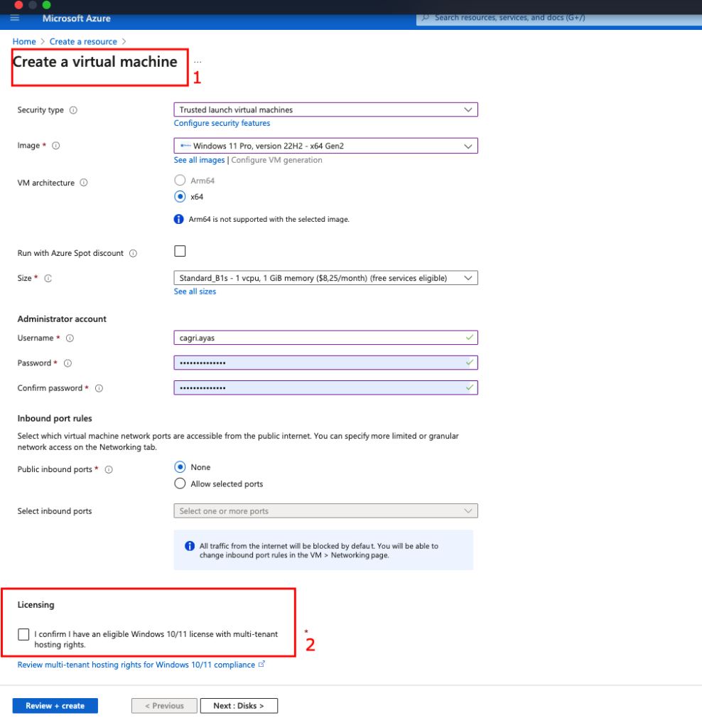
Task: Expand the Image selection dropdown
Action: tap(325, 146)
